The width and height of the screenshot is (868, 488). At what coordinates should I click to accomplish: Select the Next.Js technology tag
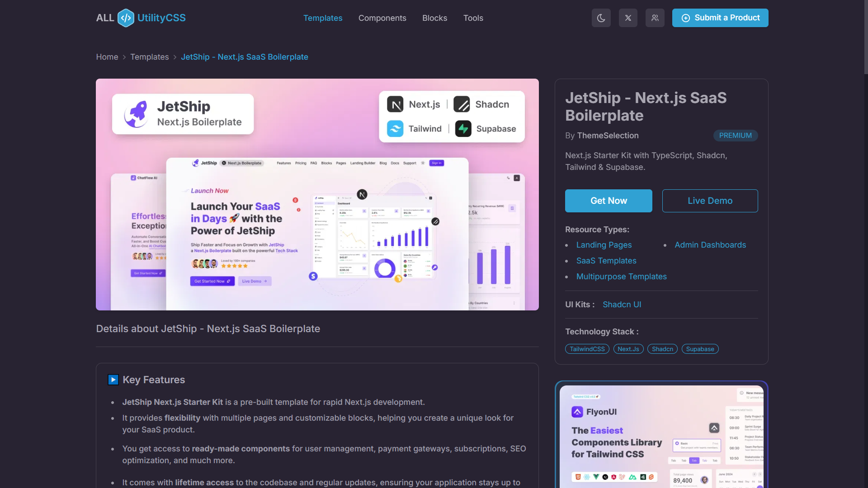click(628, 349)
